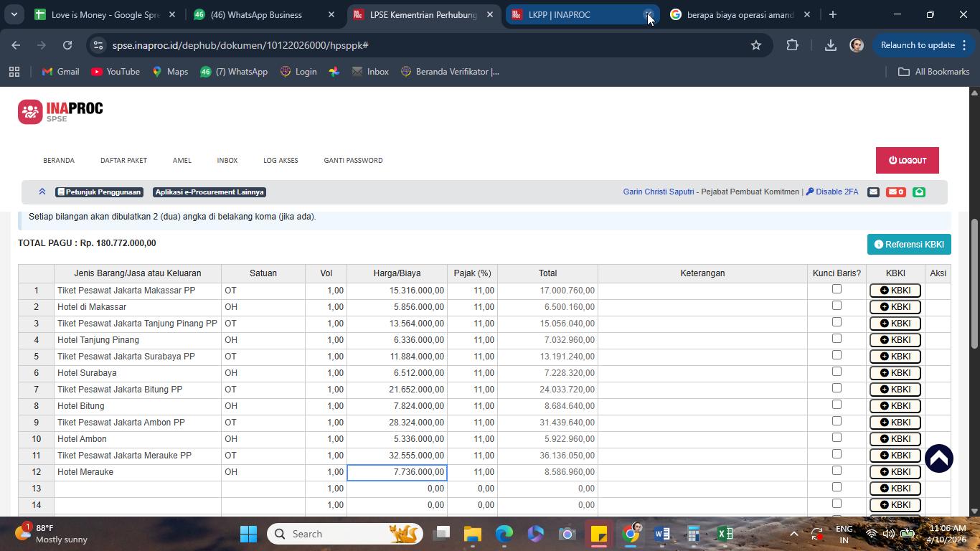Add KBKI for empty row 13
Viewport: 980px width, 551px height.
point(895,489)
